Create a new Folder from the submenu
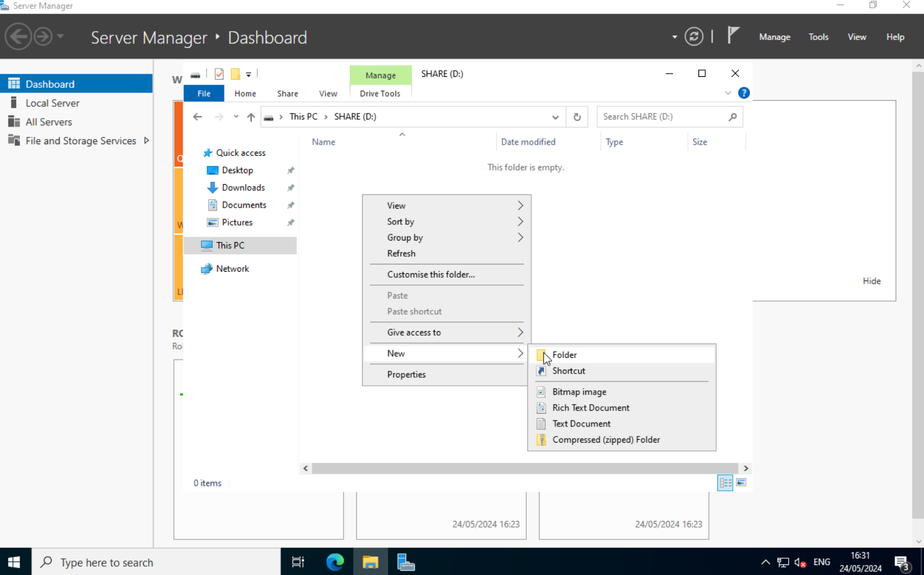The image size is (924, 575). coord(621,355)
